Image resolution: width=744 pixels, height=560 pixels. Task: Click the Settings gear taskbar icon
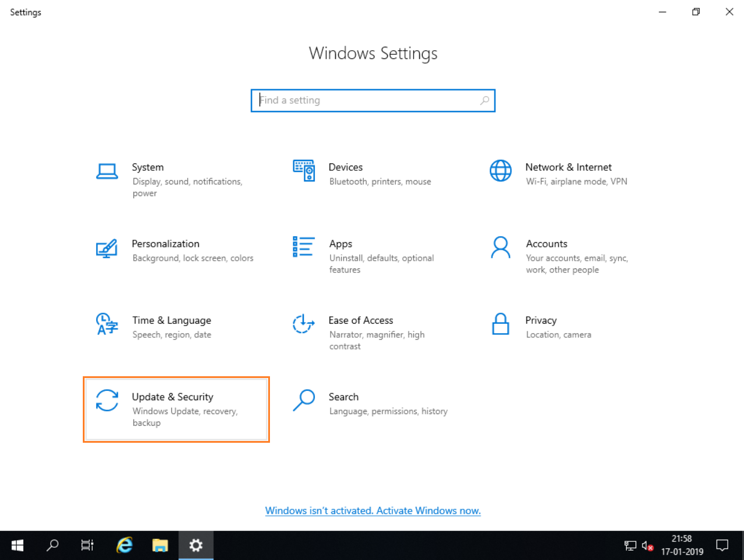coord(196,545)
